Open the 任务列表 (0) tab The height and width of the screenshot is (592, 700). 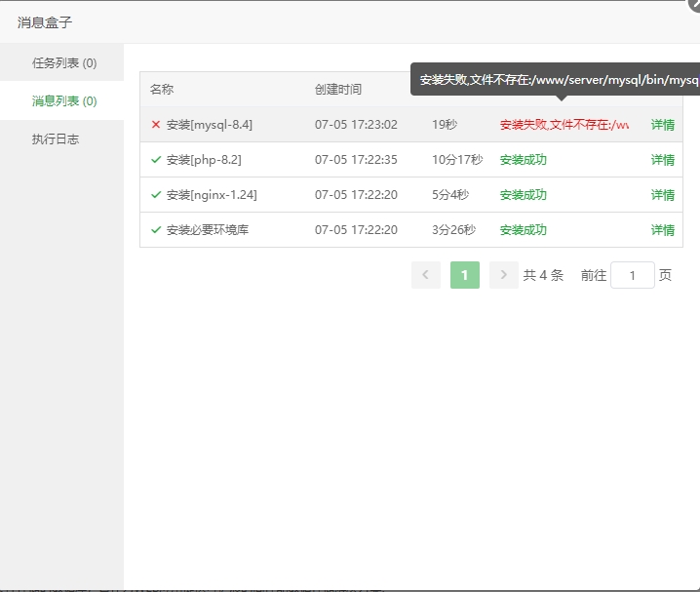pyautogui.click(x=61, y=62)
